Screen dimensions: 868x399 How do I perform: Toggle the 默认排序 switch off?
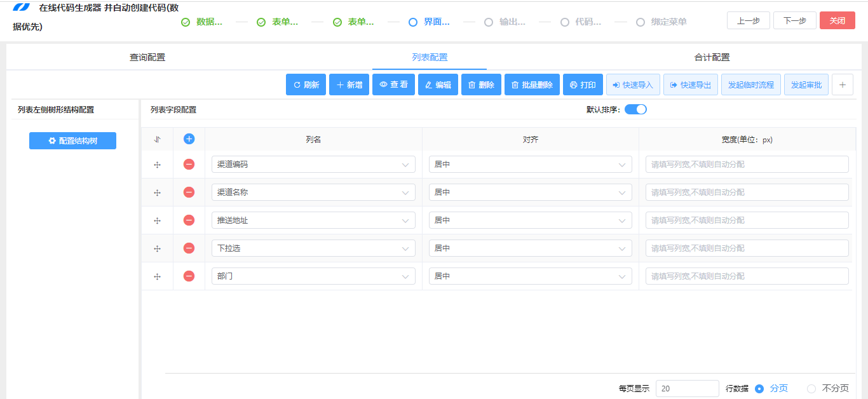(x=635, y=109)
